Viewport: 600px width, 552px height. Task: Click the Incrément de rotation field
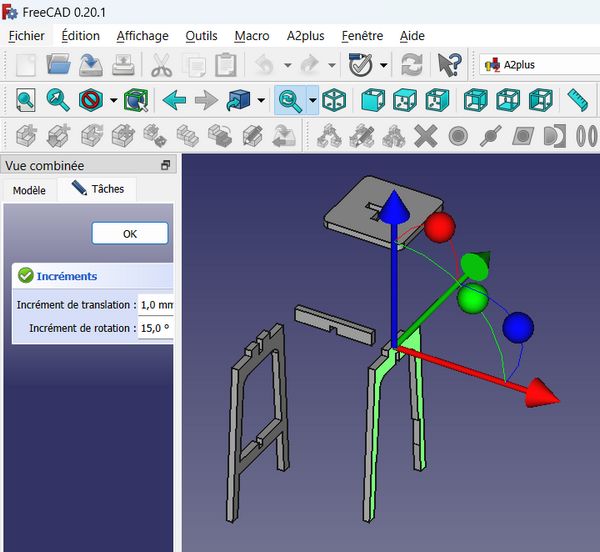pos(155,328)
